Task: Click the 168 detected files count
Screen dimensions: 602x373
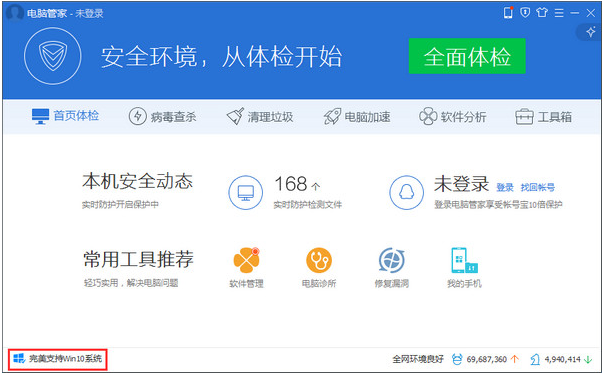Action: coord(291,184)
